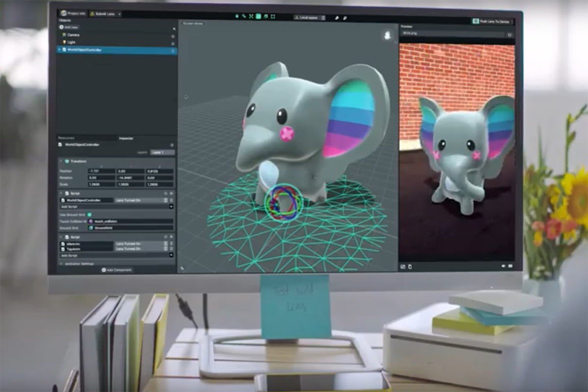Open the Layer 1 dropdown

(162, 152)
